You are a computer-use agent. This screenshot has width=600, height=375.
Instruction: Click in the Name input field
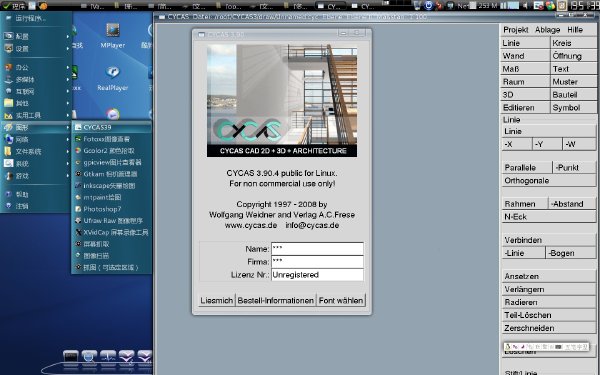coord(317,249)
